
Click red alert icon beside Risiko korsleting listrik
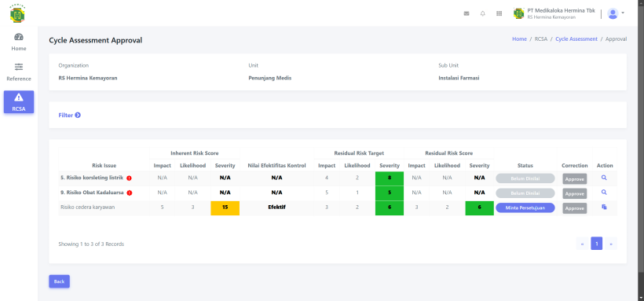tap(129, 178)
